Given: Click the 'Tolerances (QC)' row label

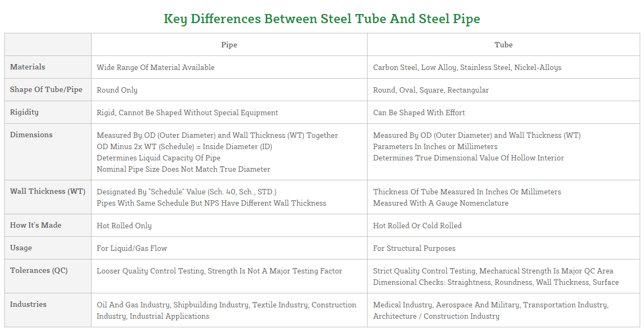Looking at the screenshot, I should pos(39,271).
